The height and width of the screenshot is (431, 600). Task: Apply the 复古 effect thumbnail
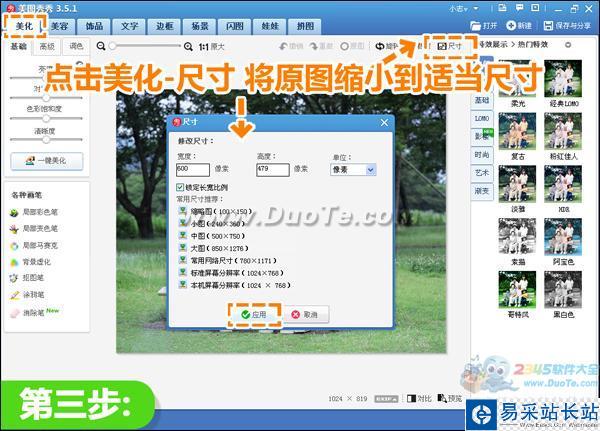(x=517, y=131)
